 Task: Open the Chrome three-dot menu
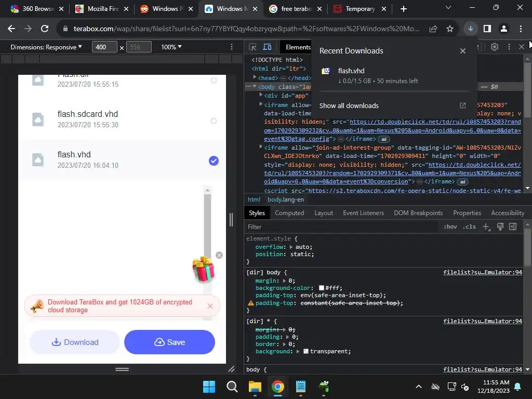click(521, 29)
